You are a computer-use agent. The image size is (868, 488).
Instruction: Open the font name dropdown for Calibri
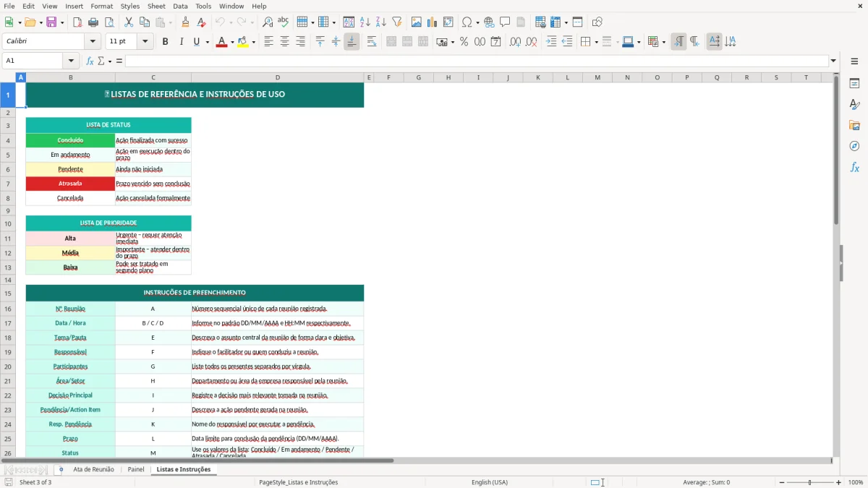[x=93, y=42]
